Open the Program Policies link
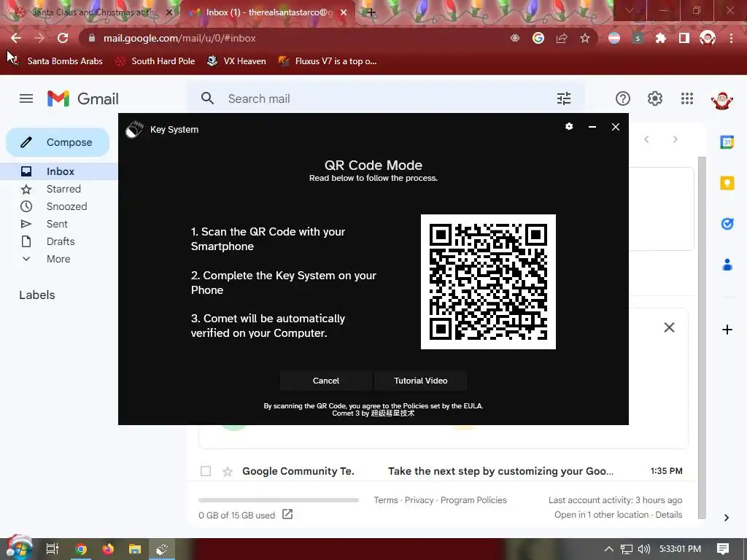 (x=473, y=500)
